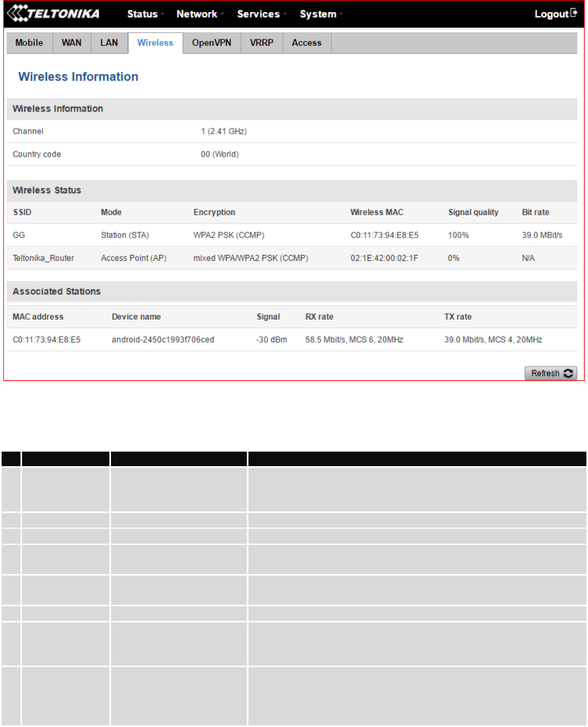Click the GG SSID cell

point(19,235)
